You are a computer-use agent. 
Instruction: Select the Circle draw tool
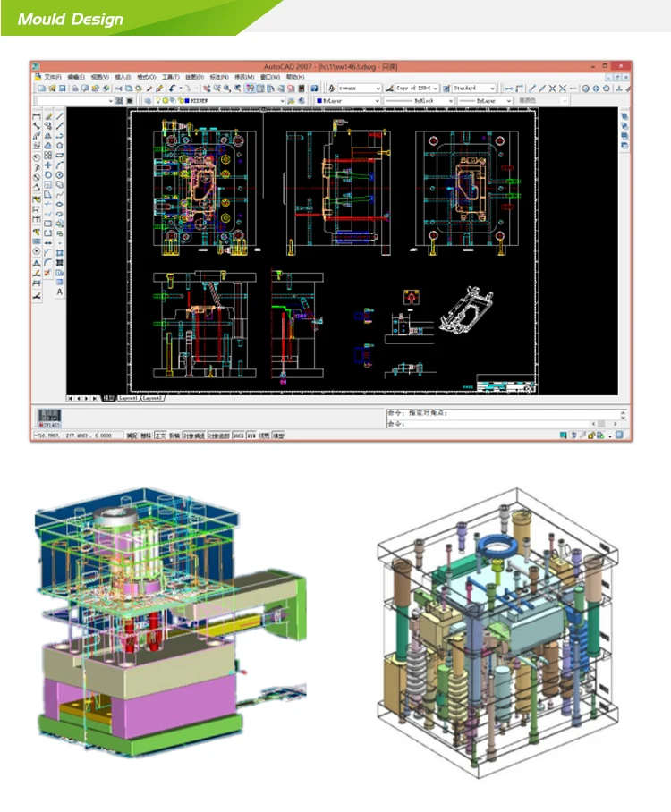tap(60, 175)
